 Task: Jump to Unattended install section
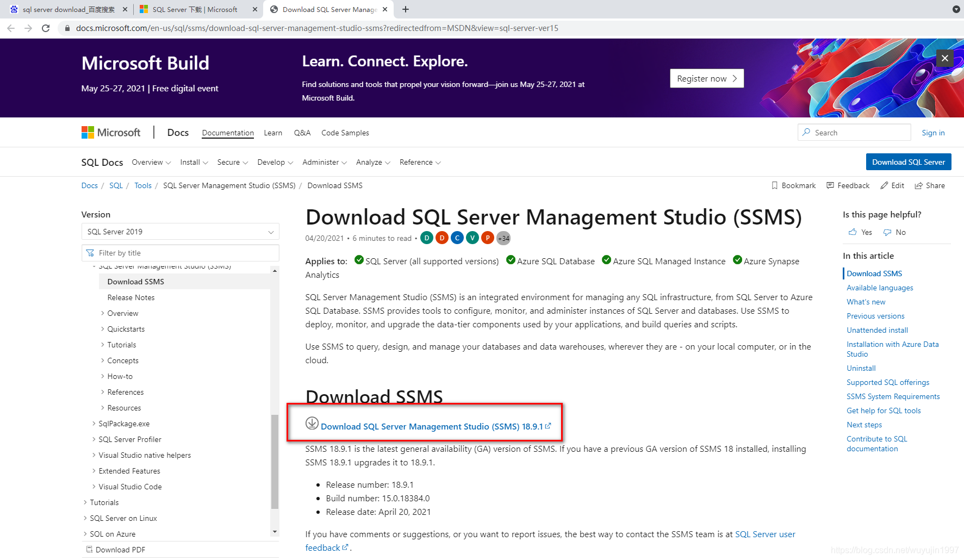coord(877,330)
